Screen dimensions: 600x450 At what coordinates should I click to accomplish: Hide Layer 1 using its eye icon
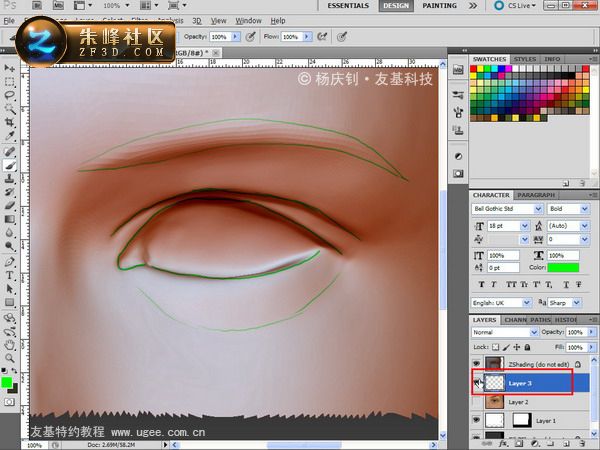pos(476,420)
